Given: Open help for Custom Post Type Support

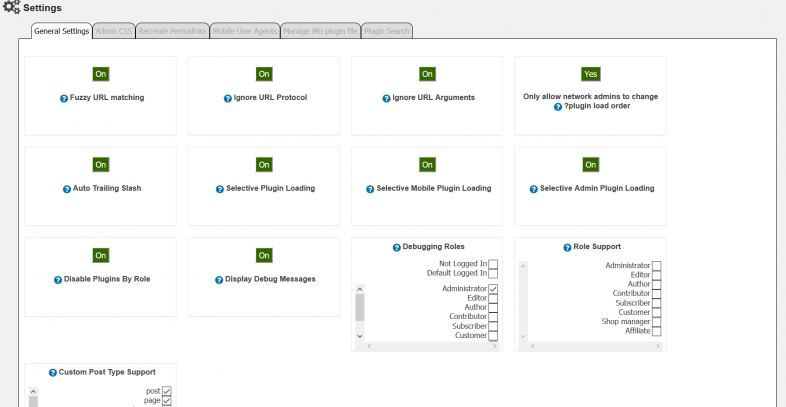Looking at the screenshot, I should pyautogui.click(x=53, y=372).
